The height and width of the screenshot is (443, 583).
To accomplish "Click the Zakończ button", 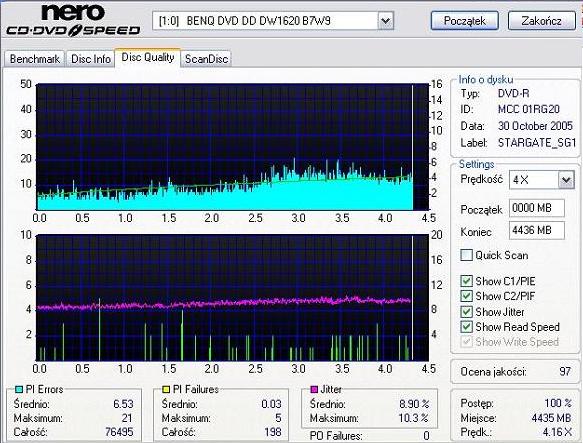I will (541, 21).
